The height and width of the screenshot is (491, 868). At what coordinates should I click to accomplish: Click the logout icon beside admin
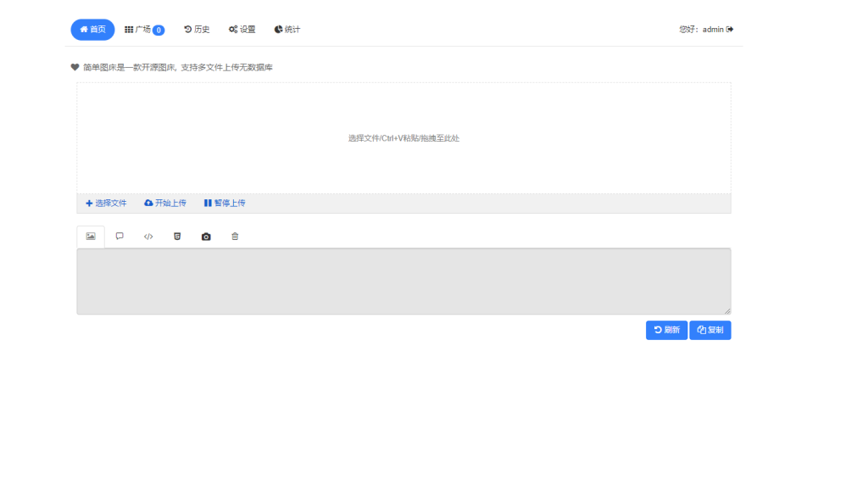coord(730,30)
